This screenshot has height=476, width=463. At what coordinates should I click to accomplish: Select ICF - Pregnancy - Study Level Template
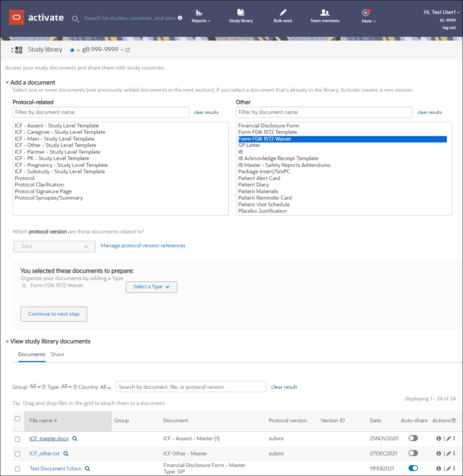(x=61, y=165)
